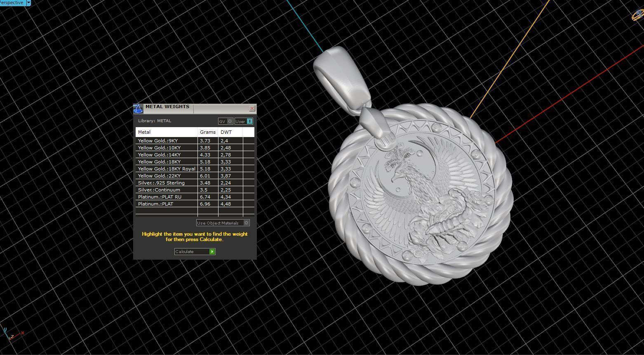
Task: Click the 2,48 DWT value
Action: pyautogui.click(x=226, y=148)
